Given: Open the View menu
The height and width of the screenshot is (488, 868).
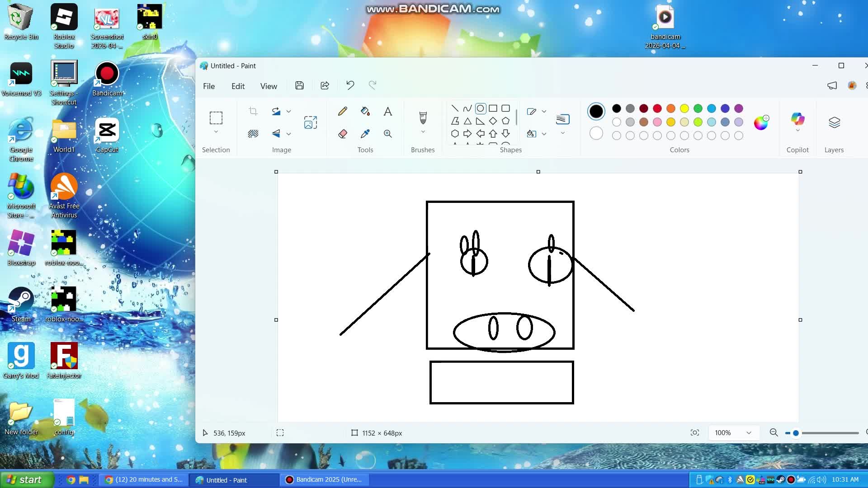Looking at the screenshot, I should [x=269, y=86].
